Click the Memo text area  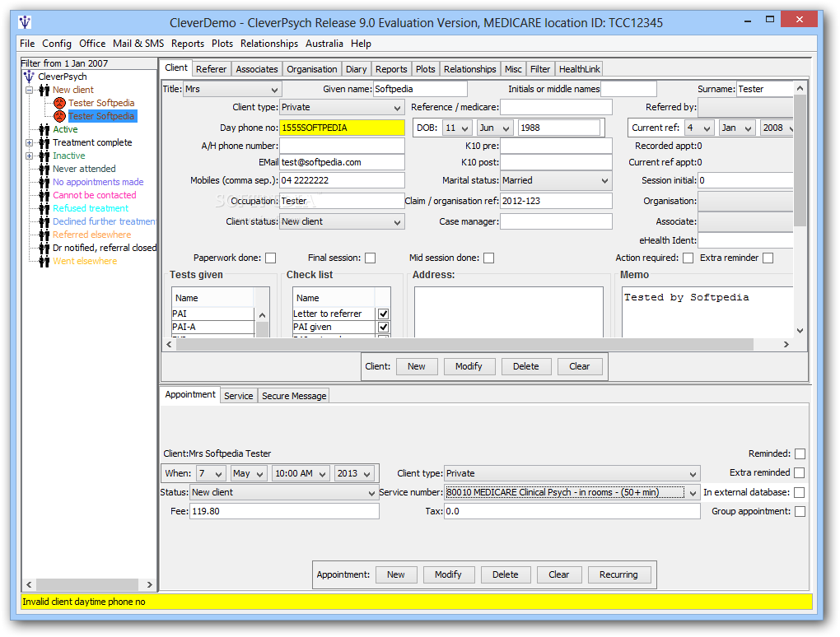tap(707, 312)
